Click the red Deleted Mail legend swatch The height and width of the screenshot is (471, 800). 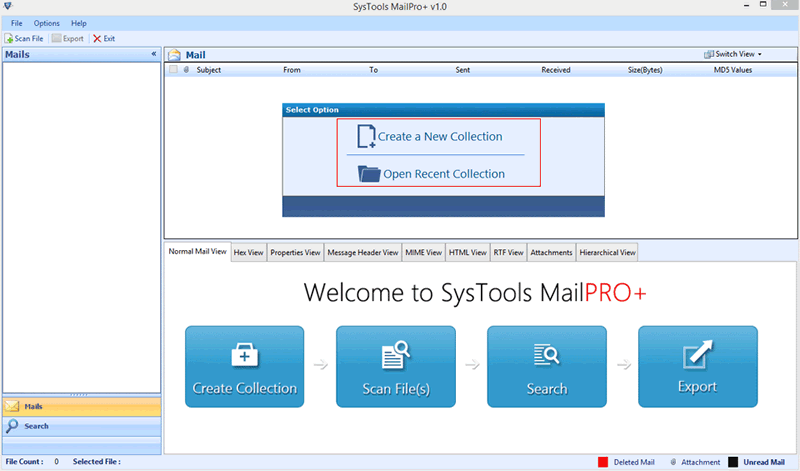click(x=603, y=462)
